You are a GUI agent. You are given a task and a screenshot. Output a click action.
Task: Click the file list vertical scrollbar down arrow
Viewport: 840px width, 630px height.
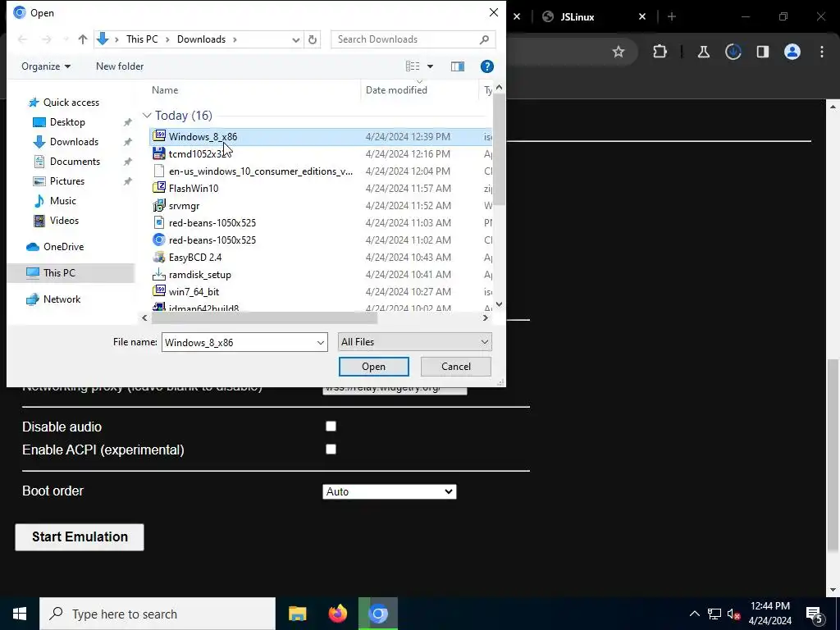(499, 304)
